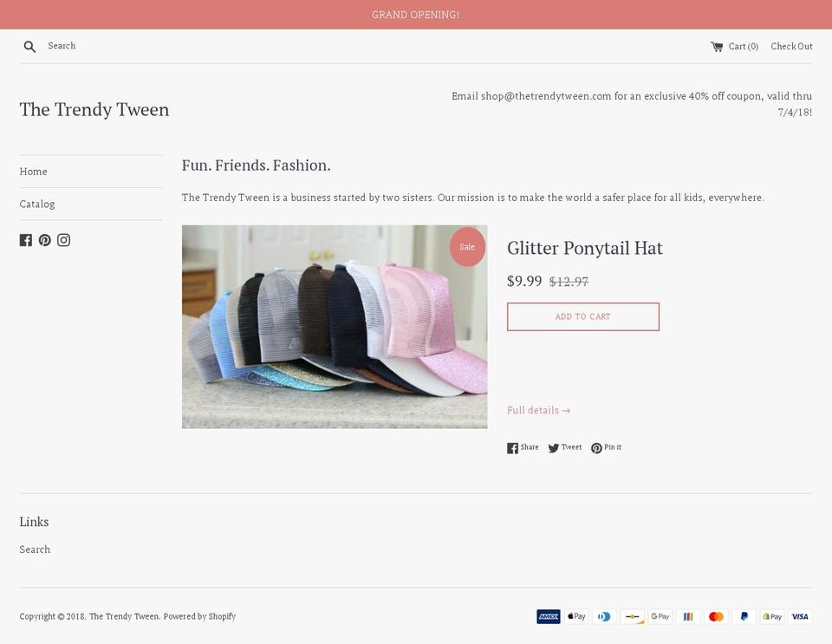
Task: Tweet the product on Twitter
Action: pyautogui.click(x=564, y=448)
